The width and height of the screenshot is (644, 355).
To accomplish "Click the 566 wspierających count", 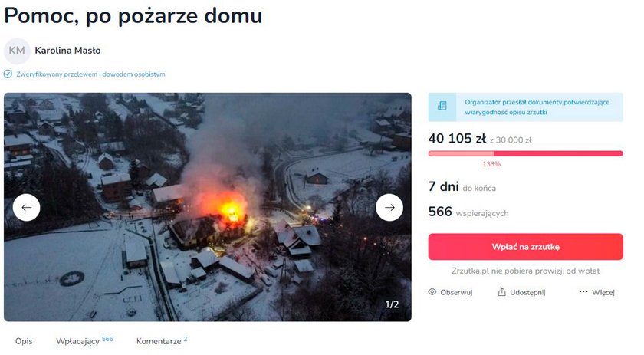I will pos(468,212).
